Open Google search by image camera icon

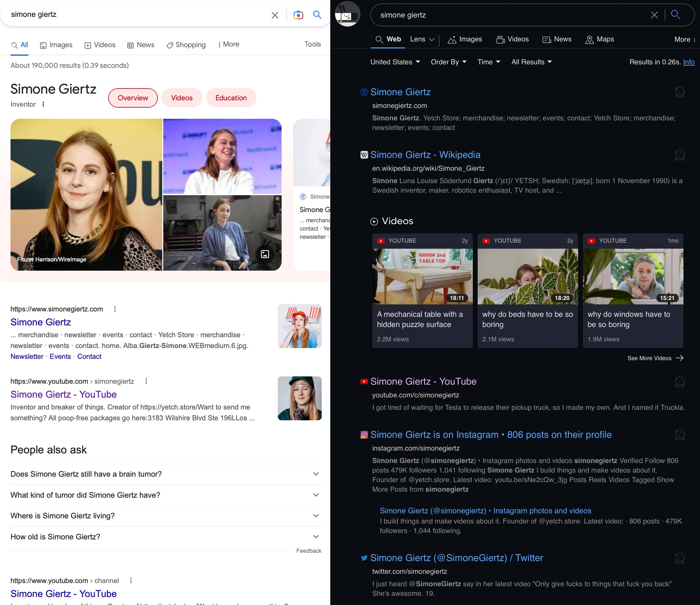click(x=298, y=15)
